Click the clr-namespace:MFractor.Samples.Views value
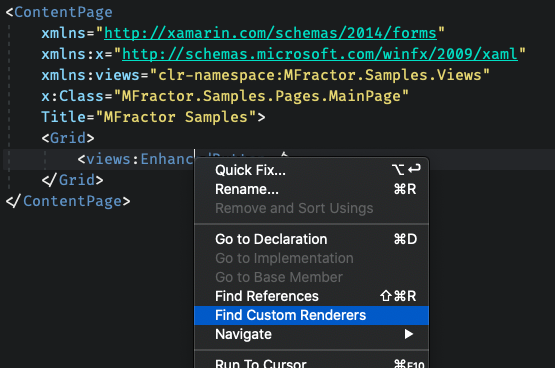The image size is (555, 368). [320, 75]
